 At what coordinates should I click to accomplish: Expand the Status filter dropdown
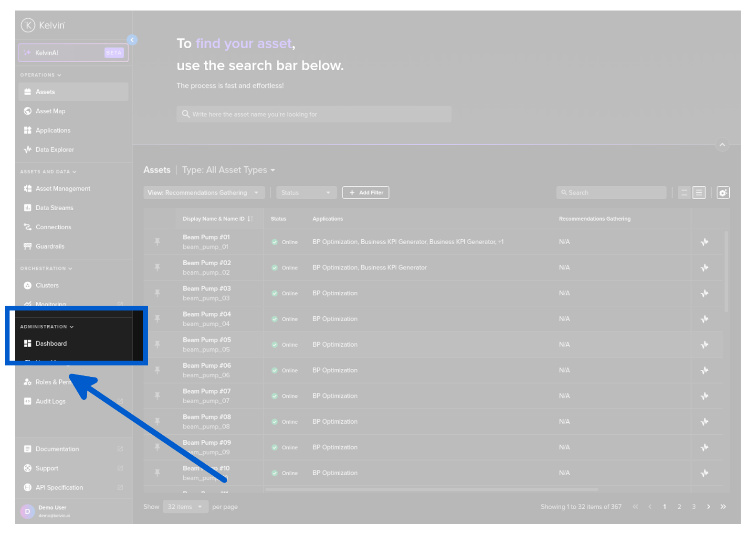tap(306, 193)
